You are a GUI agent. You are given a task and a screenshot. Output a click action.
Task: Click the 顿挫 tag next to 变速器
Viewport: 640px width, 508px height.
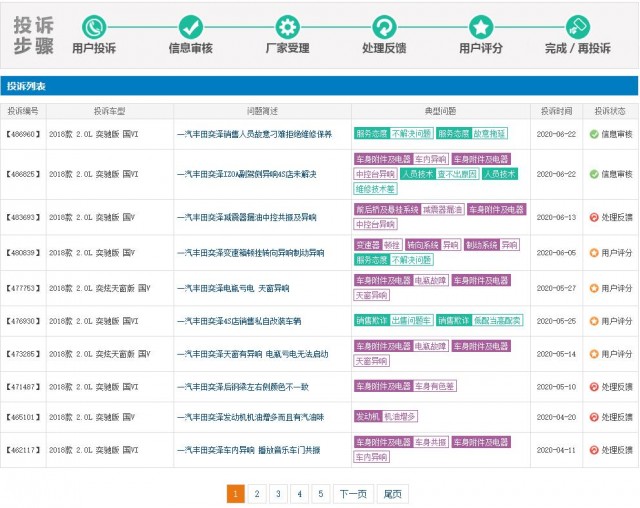point(392,245)
